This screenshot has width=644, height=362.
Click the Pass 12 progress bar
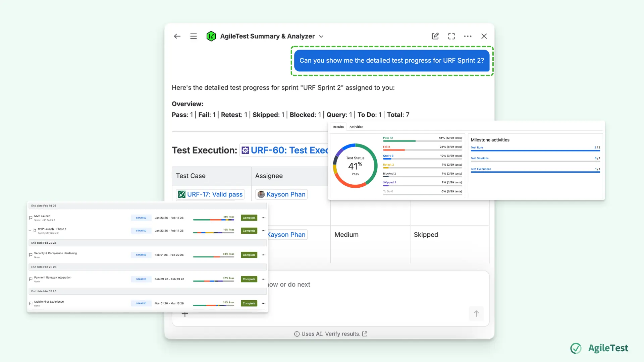coord(422,141)
